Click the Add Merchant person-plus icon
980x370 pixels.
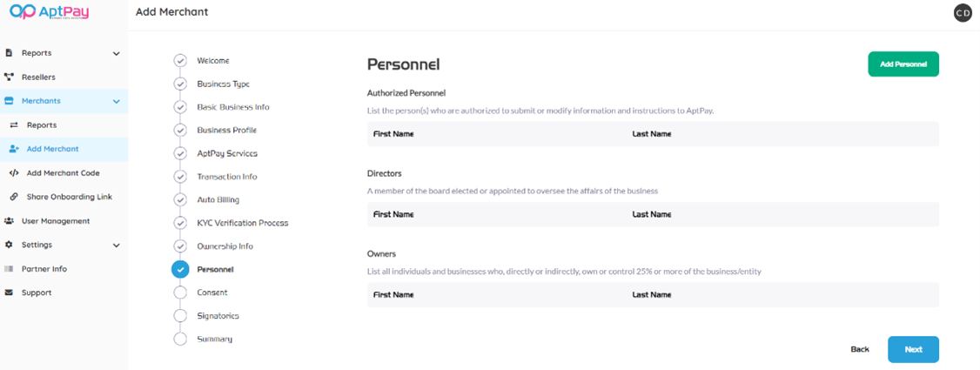click(14, 149)
